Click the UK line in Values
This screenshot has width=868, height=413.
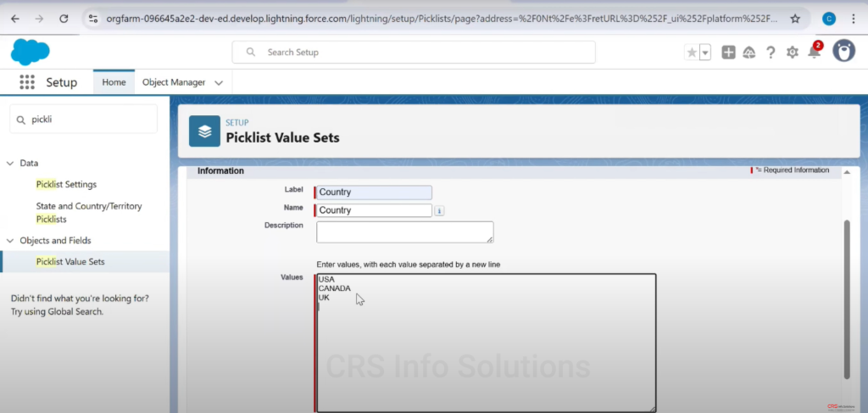pyautogui.click(x=324, y=298)
